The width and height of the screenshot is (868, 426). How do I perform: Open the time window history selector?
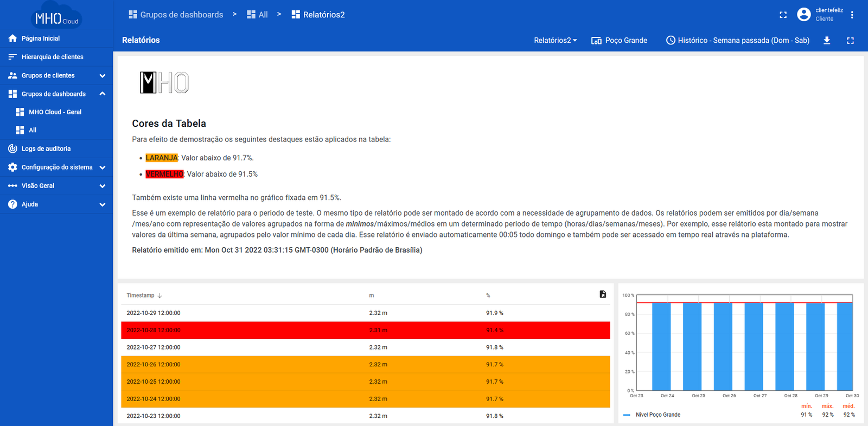(738, 40)
